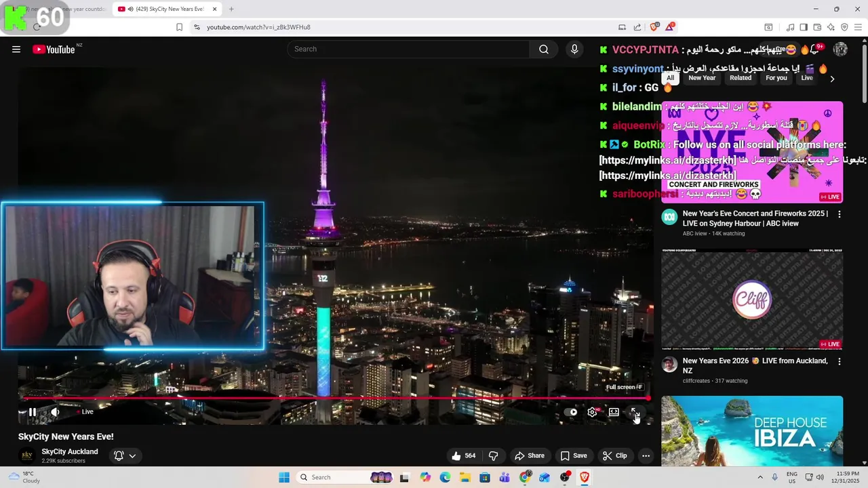Open more actions three-dot menu

(x=646, y=455)
